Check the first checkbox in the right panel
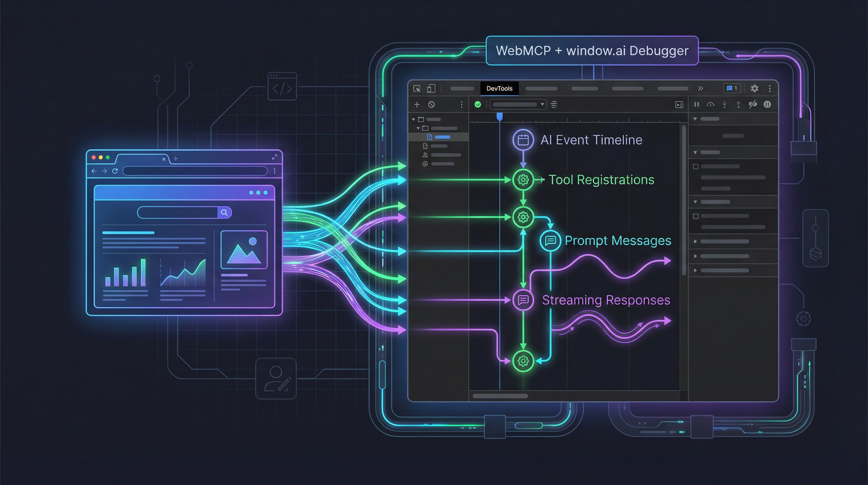 695,166
